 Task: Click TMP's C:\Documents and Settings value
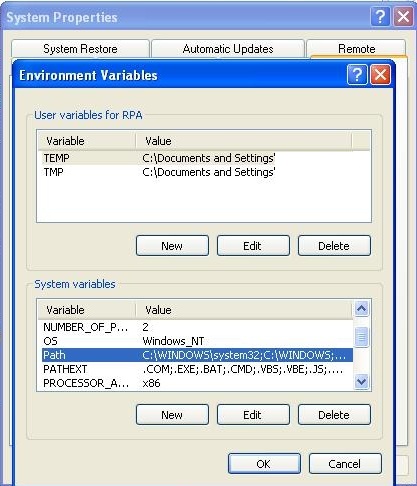[x=209, y=172]
